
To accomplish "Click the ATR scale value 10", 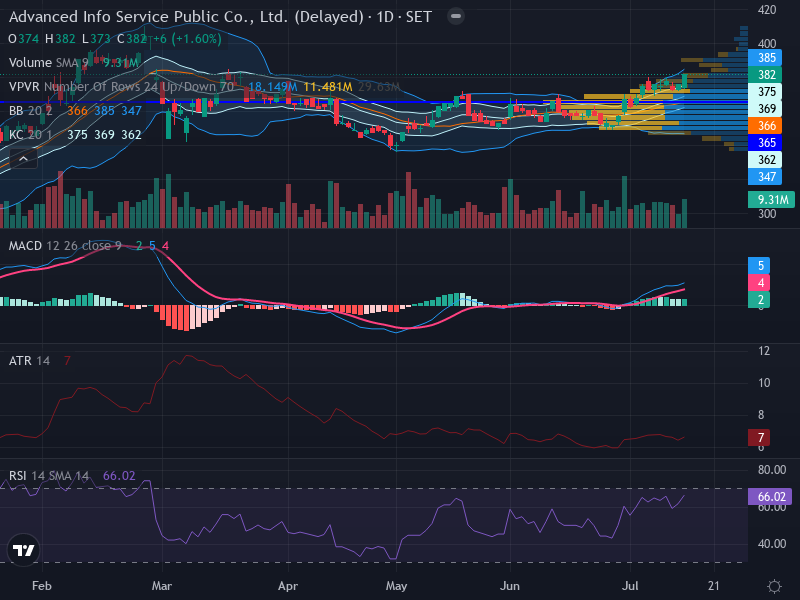I will click(764, 383).
